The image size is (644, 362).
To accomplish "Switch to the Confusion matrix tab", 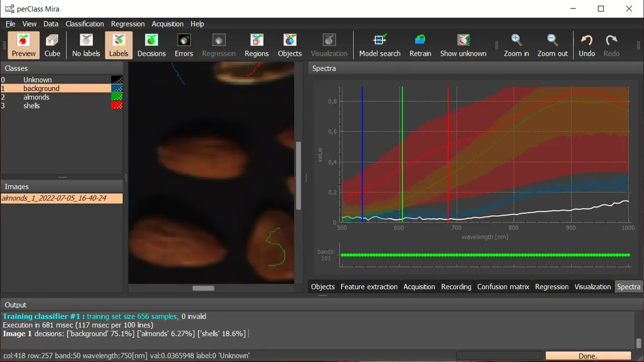I will tap(503, 287).
